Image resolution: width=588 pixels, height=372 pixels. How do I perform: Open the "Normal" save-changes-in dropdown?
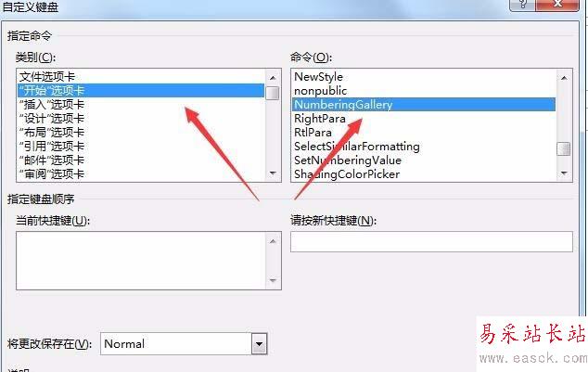point(259,344)
